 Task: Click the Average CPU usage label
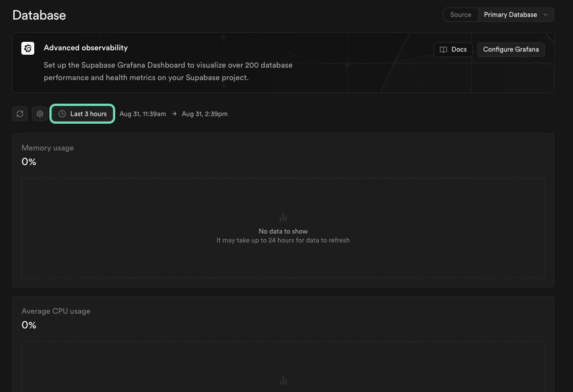tap(56, 311)
